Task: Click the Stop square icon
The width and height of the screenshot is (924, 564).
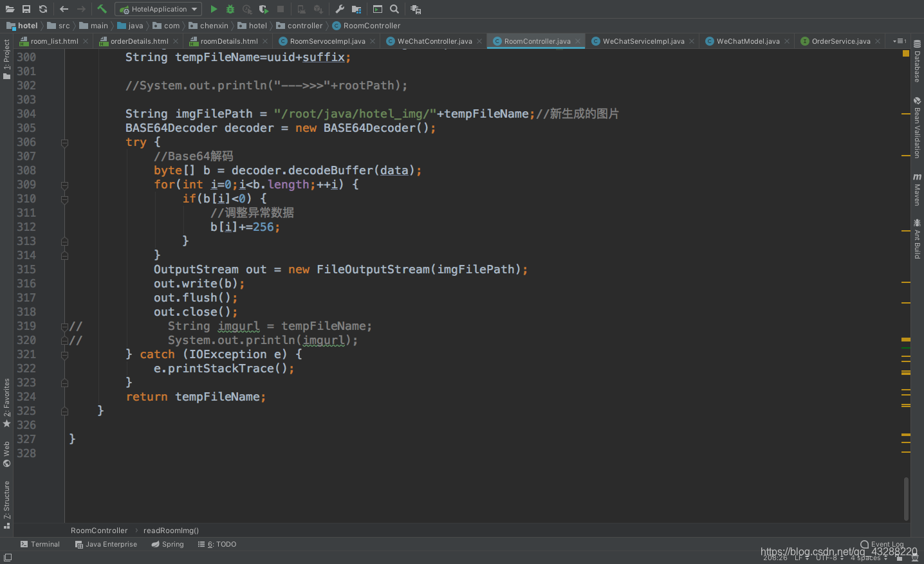Action: (x=281, y=9)
